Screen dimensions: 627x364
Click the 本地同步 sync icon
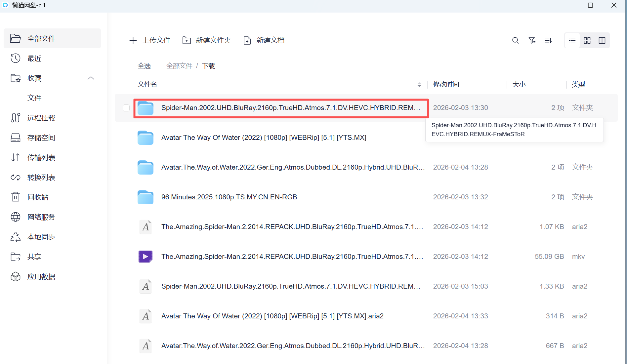[x=16, y=237]
